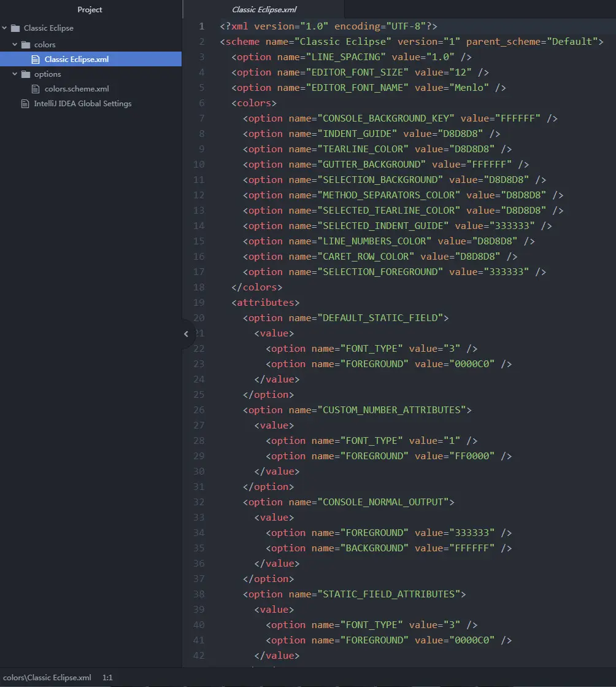Click the Project panel header
Image resolution: width=616 pixels, height=687 pixels.
coord(90,10)
